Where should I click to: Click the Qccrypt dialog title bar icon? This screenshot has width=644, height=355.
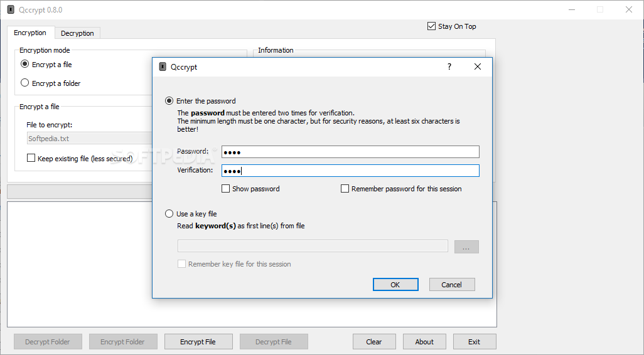pos(163,66)
